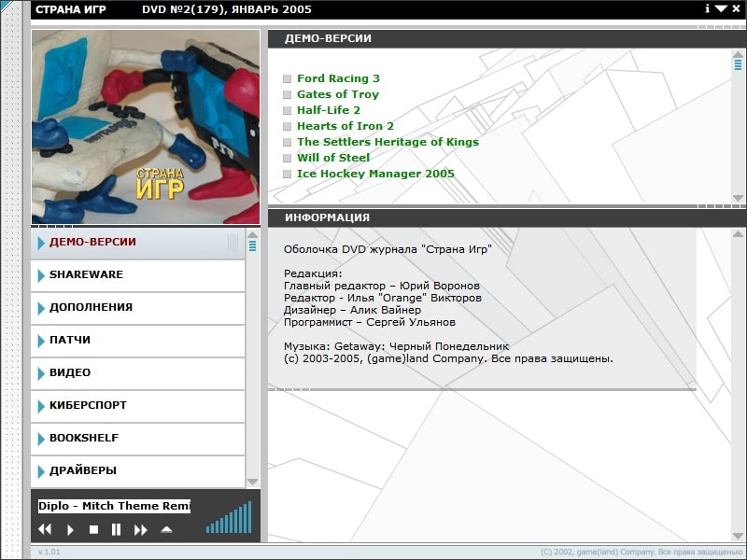
Task: Adjust the blue volume bars
Action: [229, 517]
